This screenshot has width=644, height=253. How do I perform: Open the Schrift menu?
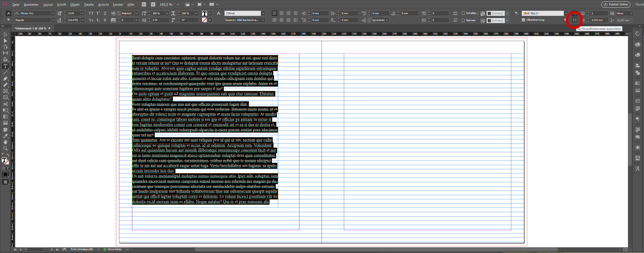(61, 5)
